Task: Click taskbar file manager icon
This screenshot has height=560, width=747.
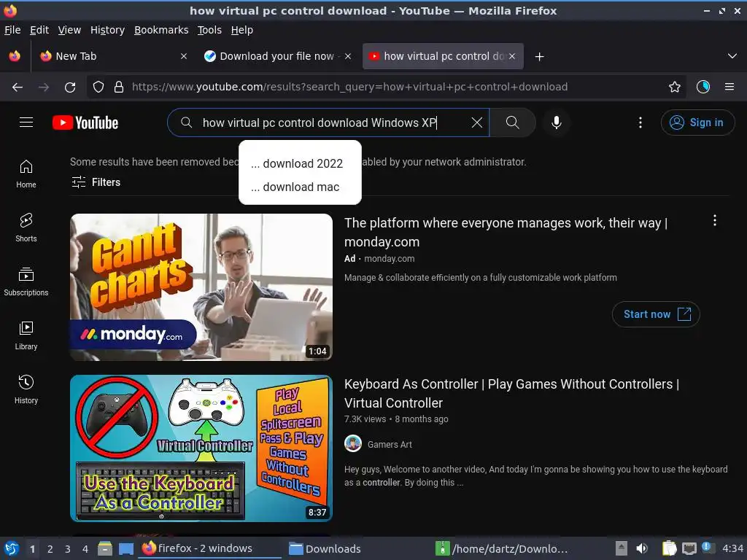Action: click(x=105, y=548)
